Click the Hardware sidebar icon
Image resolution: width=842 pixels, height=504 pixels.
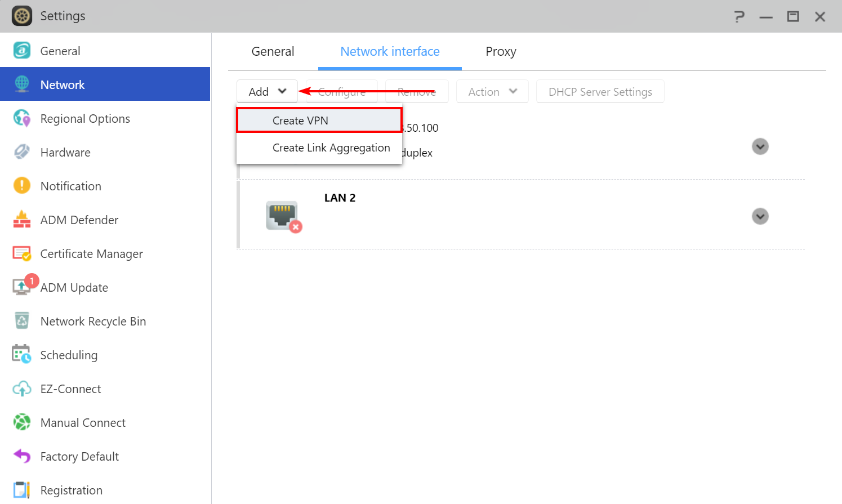pyautogui.click(x=22, y=152)
